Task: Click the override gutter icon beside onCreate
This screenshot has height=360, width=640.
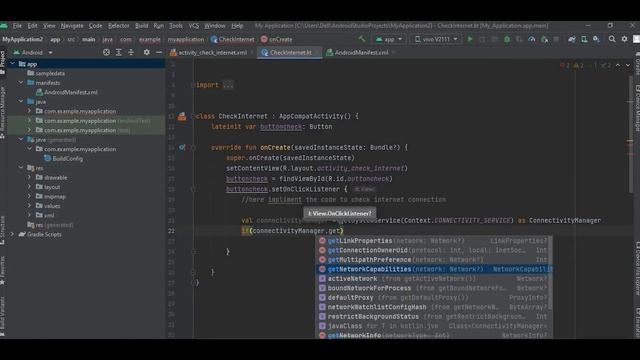Action: (x=182, y=147)
